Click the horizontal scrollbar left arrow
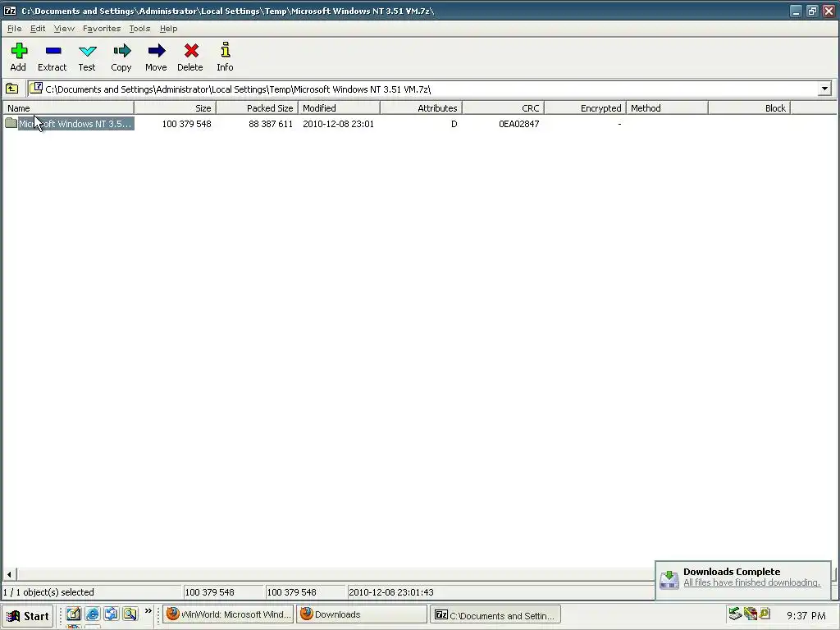Viewport: 840px width, 630px height. pos(9,574)
